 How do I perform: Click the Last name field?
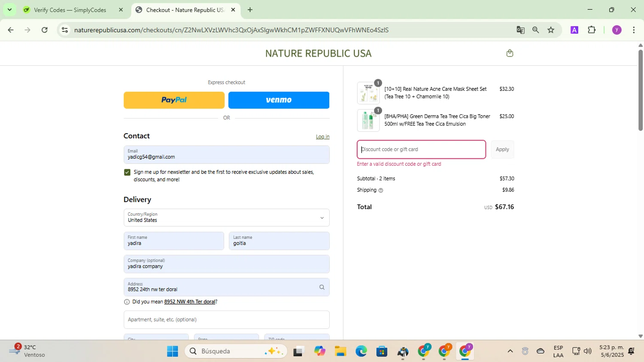279,241
